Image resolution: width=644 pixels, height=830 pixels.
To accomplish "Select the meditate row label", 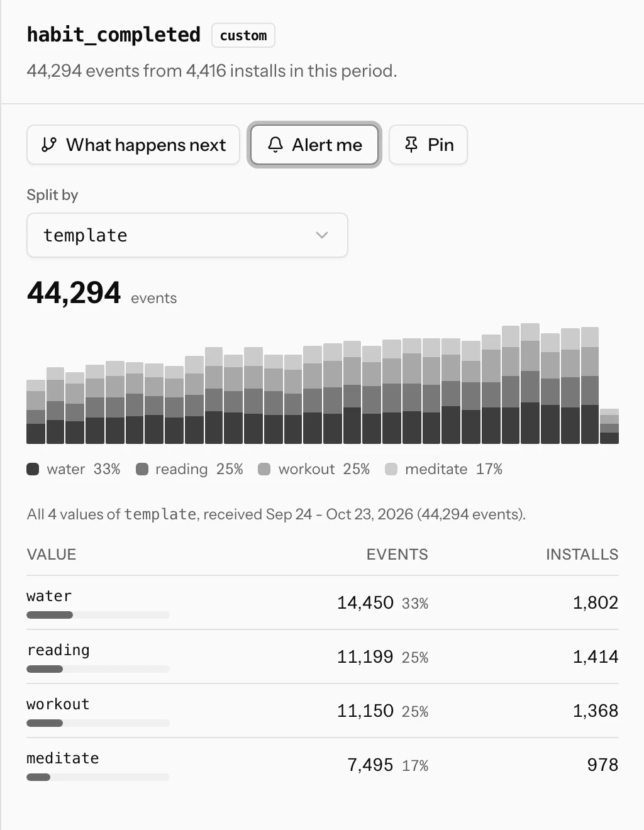I will pyautogui.click(x=63, y=758).
